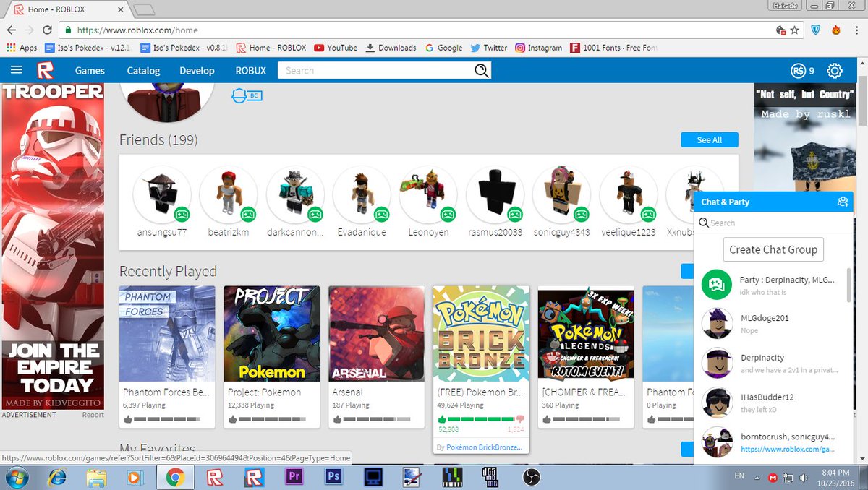Open the Roblox hamburger navigation menu

(x=17, y=70)
